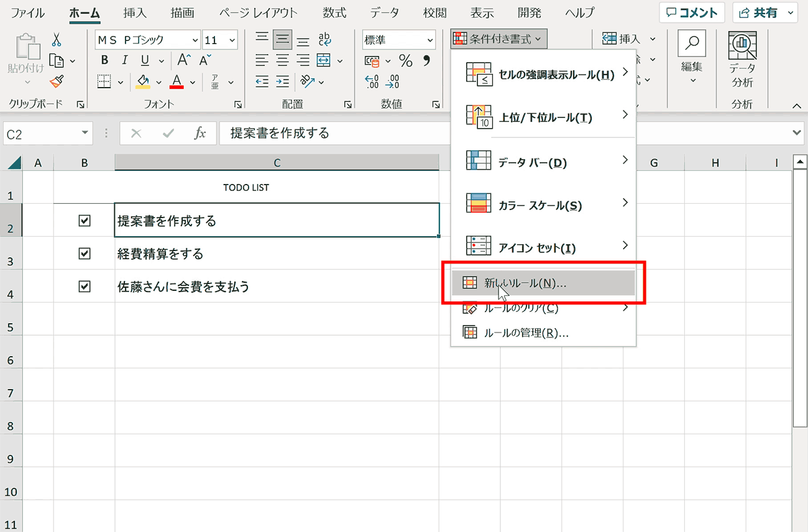Apply italic formatting with I icon
Image resolution: width=808 pixels, height=532 pixels.
click(x=124, y=60)
